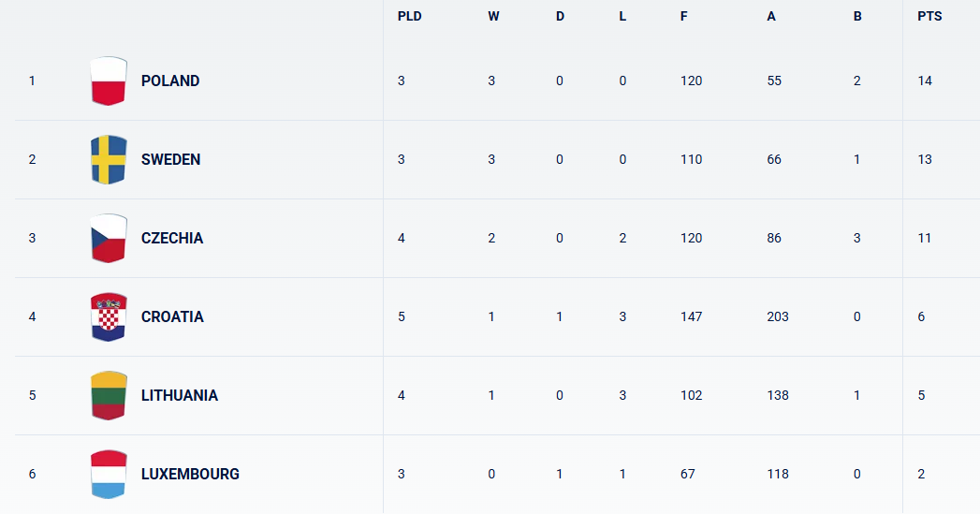Click the Lithuania flag icon
This screenshot has height=514, width=980.
click(x=109, y=395)
